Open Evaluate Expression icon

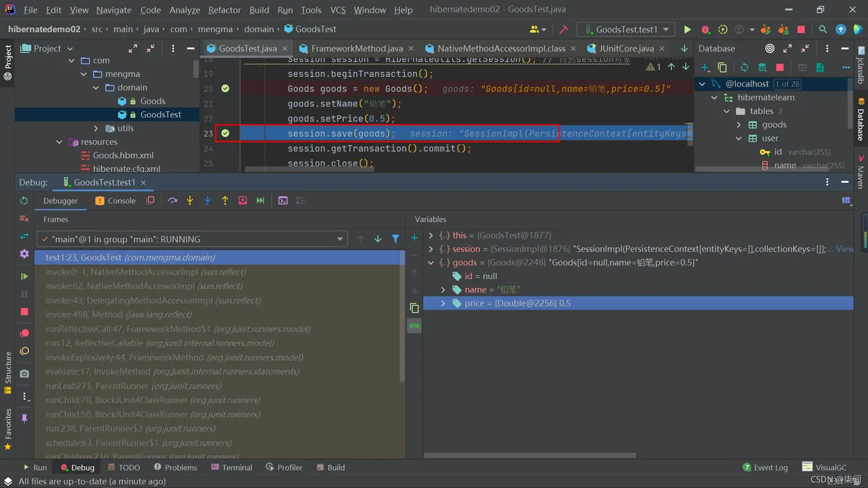tap(283, 201)
